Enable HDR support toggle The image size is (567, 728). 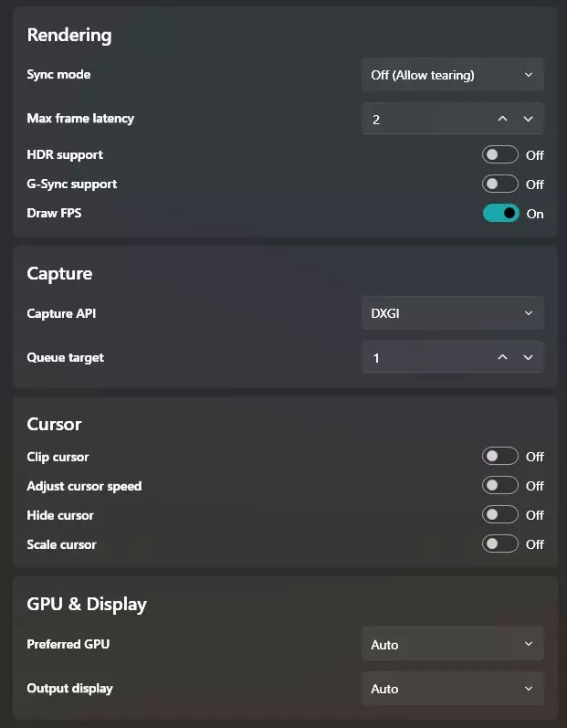click(500, 154)
